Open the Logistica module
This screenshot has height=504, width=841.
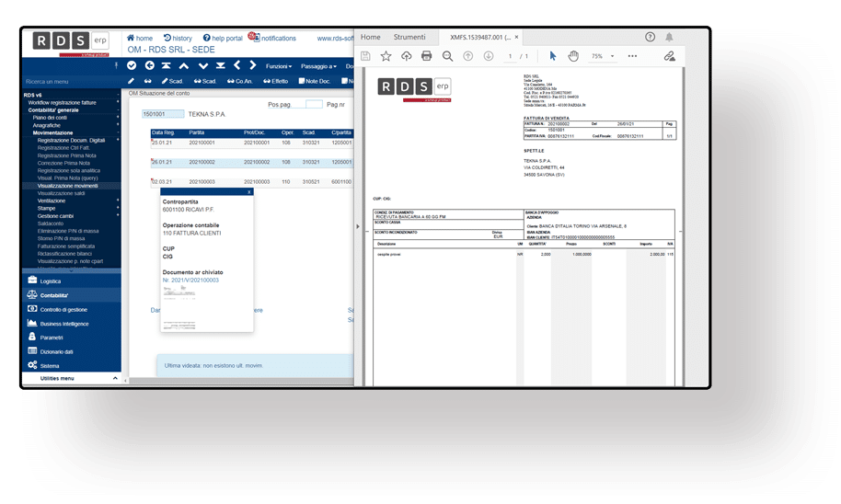51,281
